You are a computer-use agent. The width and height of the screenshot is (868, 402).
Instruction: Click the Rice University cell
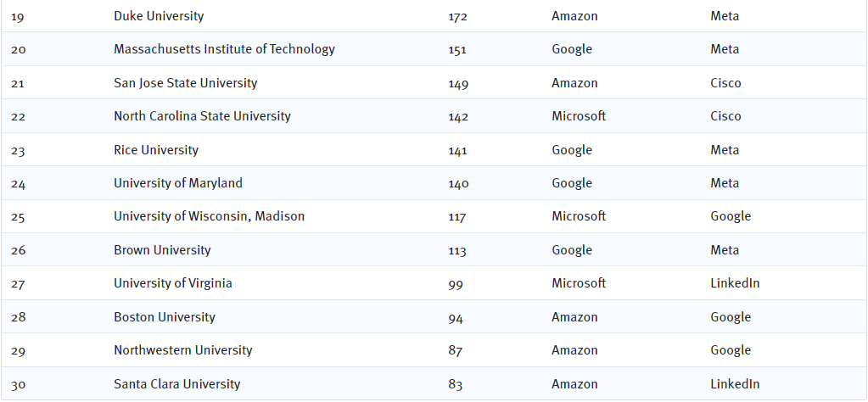(x=156, y=150)
